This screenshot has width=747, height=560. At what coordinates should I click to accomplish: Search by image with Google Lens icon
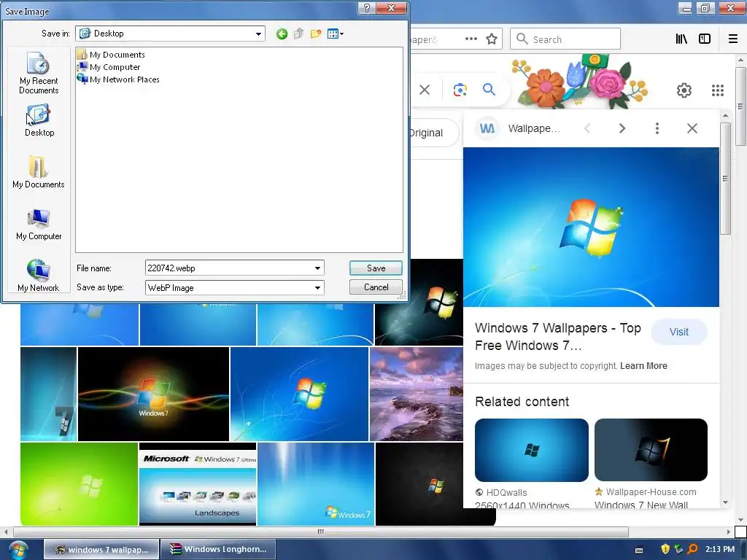[460, 90]
